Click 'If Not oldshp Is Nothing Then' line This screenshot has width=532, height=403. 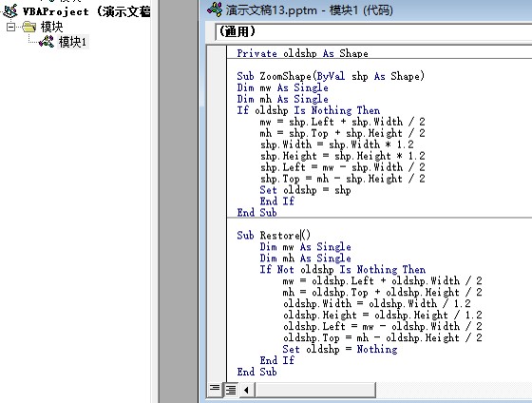click(342, 269)
